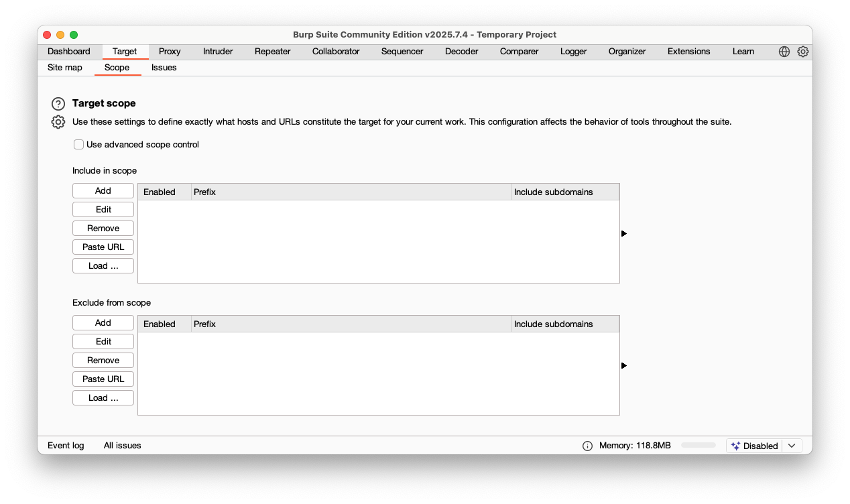The image size is (850, 504).
Task: Open the Extensions tab
Action: pyautogui.click(x=689, y=52)
